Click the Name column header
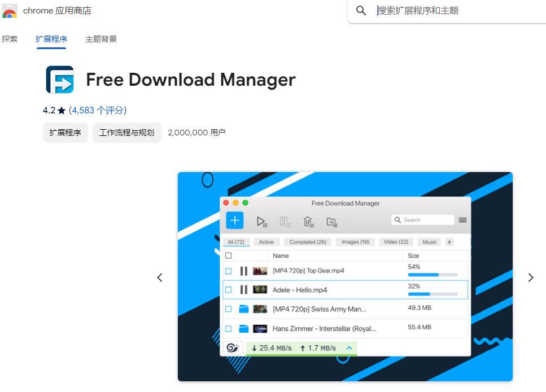This screenshot has width=546, height=392. (281, 256)
